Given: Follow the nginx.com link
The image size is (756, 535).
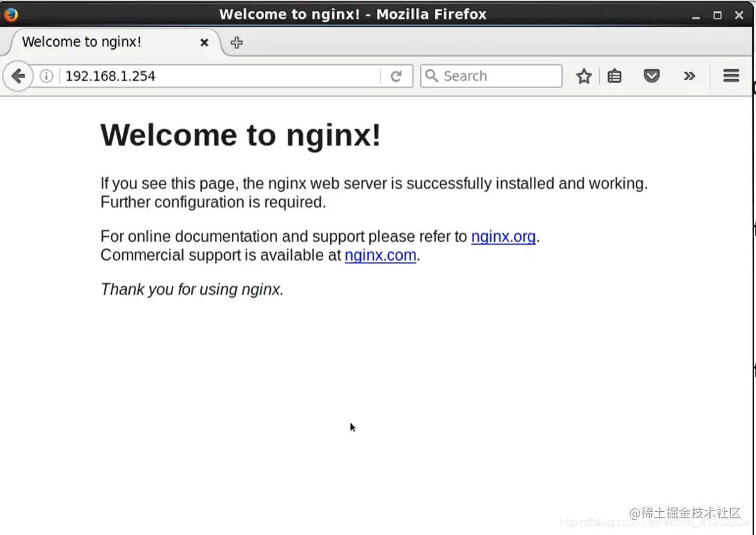Looking at the screenshot, I should (x=380, y=255).
